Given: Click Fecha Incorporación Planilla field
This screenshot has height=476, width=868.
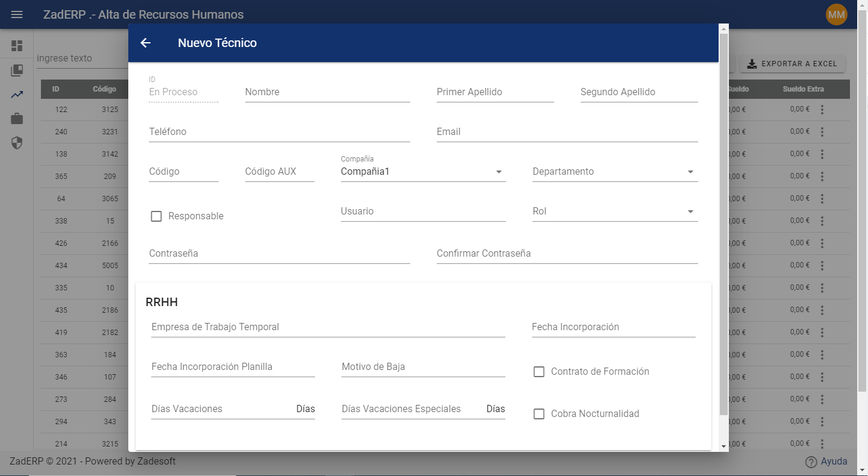Looking at the screenshot, I should click(x=233, y=367).
